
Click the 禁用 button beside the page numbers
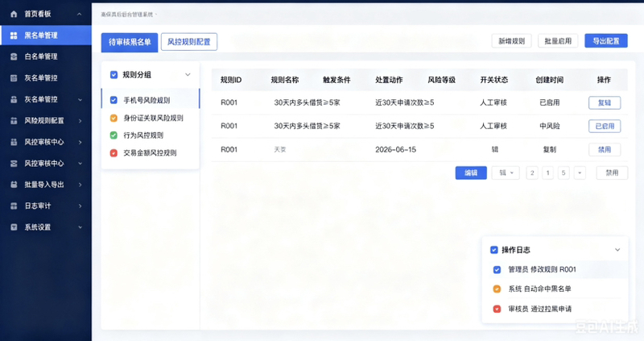(x=612, y=173)
